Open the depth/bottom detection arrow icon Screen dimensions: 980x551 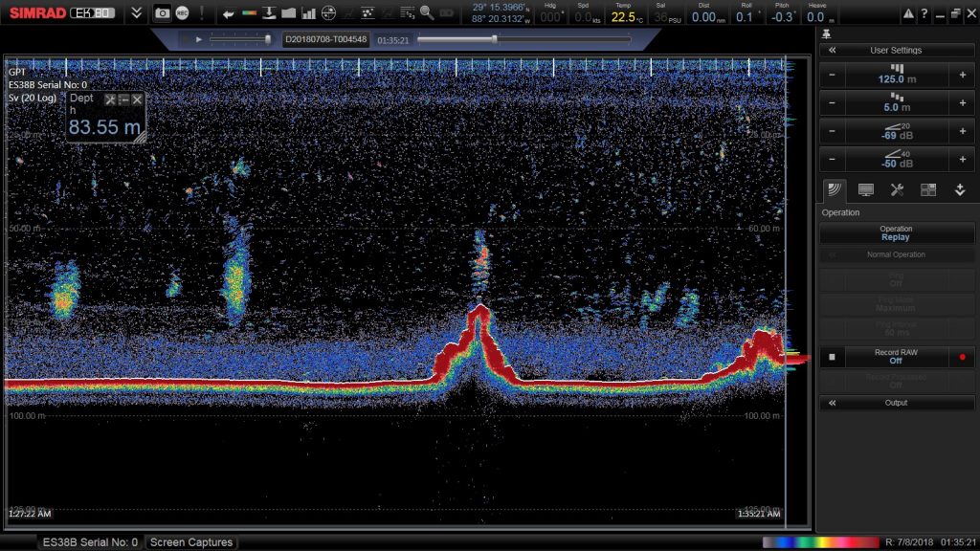coord(269,13)
